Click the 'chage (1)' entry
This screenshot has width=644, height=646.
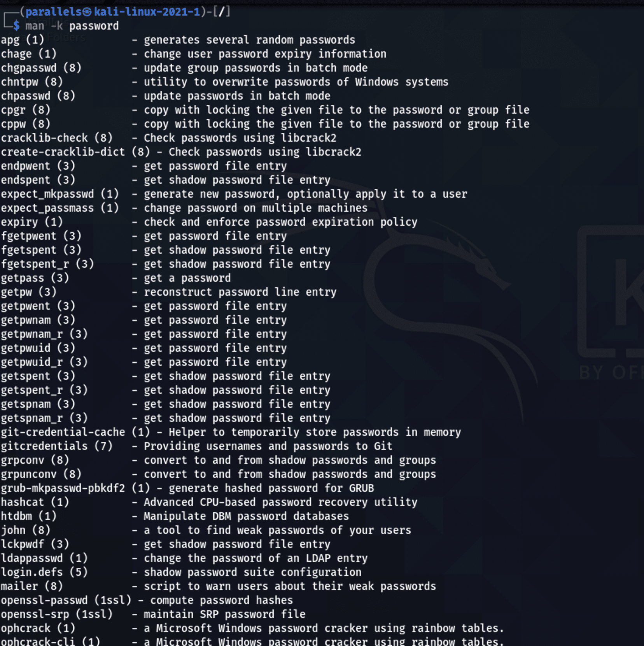coord(29,54)
